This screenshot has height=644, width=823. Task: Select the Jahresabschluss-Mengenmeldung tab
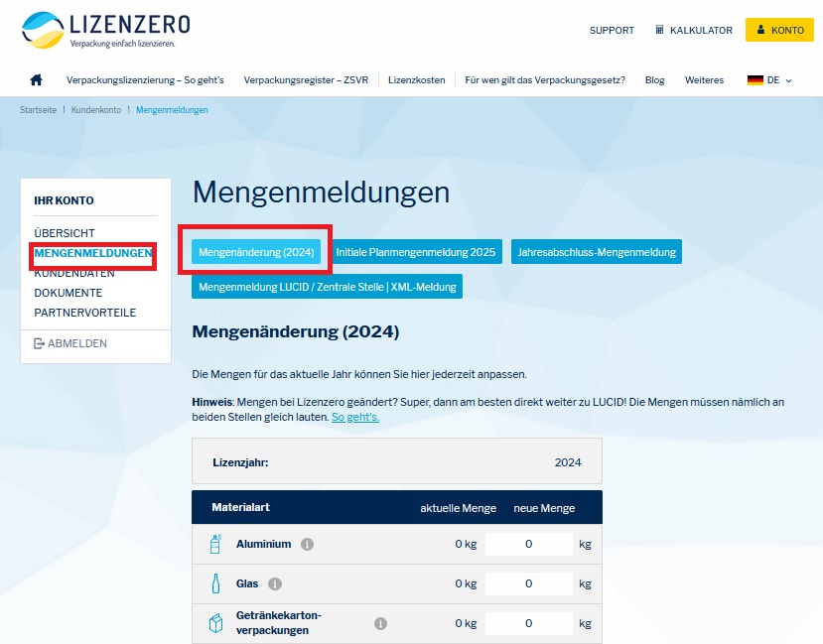pos(597,252)
